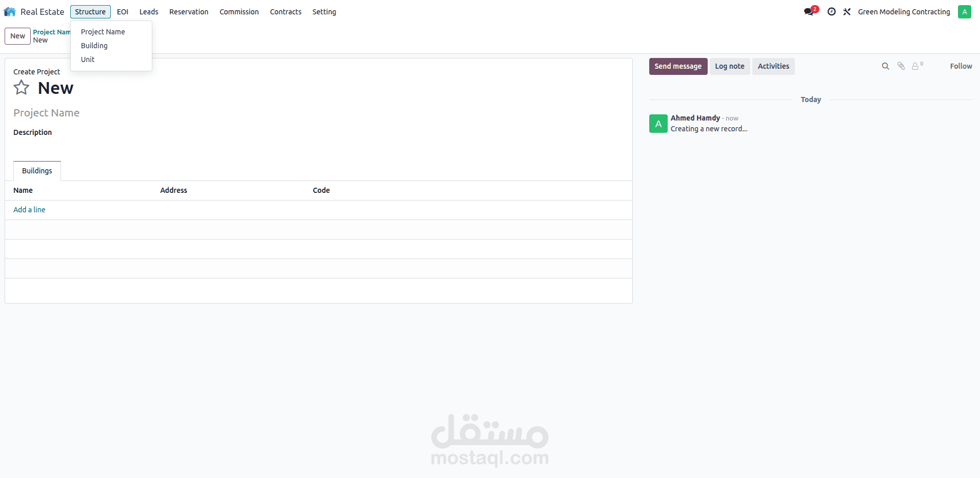Click Ahmed Hamdy avatar in chatter

click(658, 124)
